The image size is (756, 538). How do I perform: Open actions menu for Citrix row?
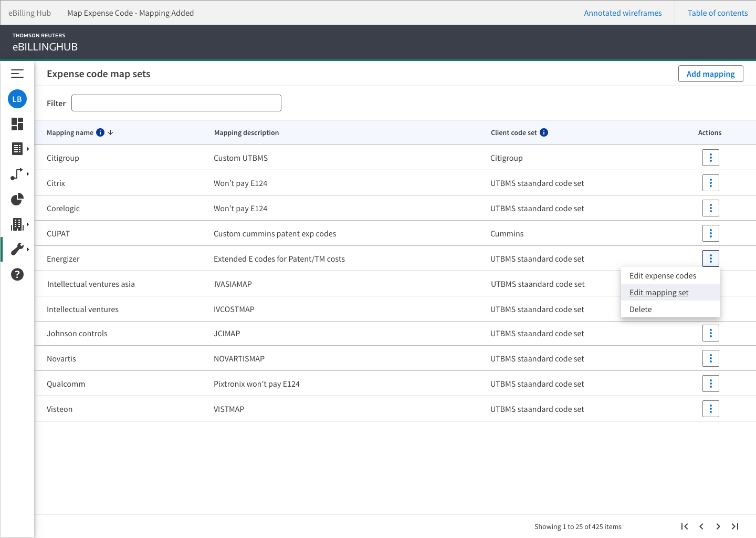point(711,183)
